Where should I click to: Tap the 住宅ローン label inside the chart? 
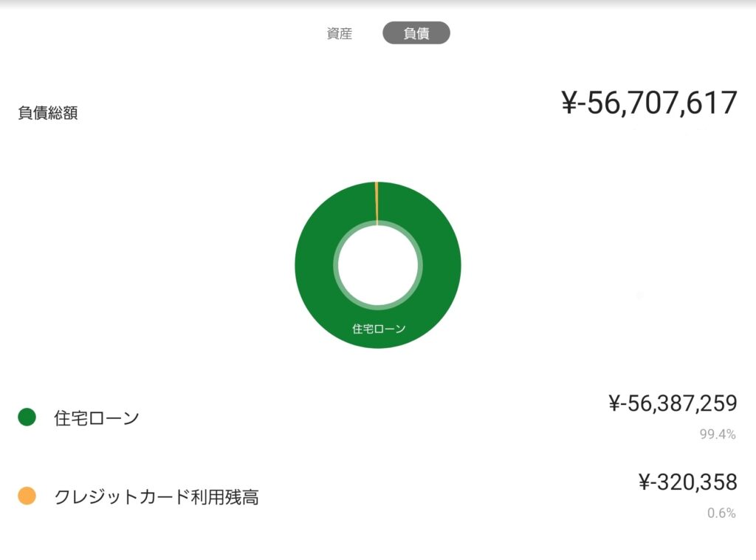coord(379,329)
